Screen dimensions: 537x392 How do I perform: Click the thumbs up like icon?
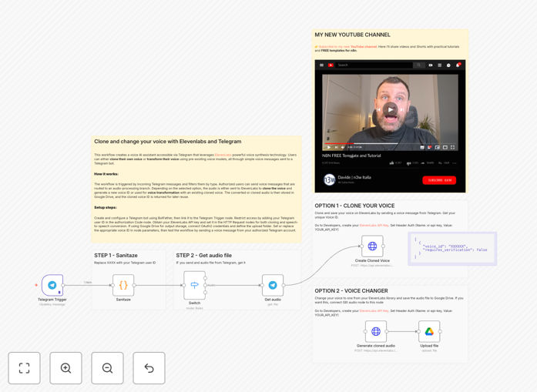(391, 163)
